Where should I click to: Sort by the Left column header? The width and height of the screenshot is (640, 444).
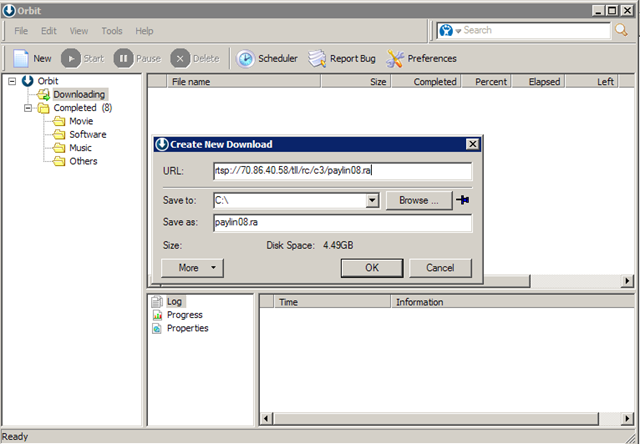pyautogui.click(x=592, y=82)
